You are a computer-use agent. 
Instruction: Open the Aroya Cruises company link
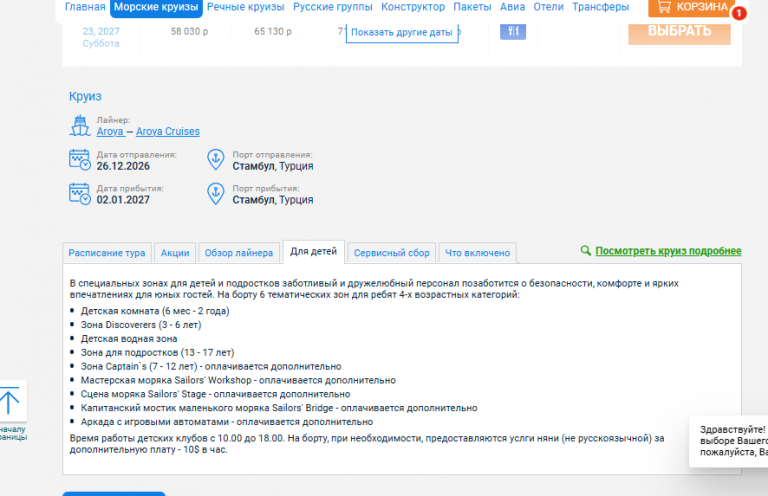(168, 131)
